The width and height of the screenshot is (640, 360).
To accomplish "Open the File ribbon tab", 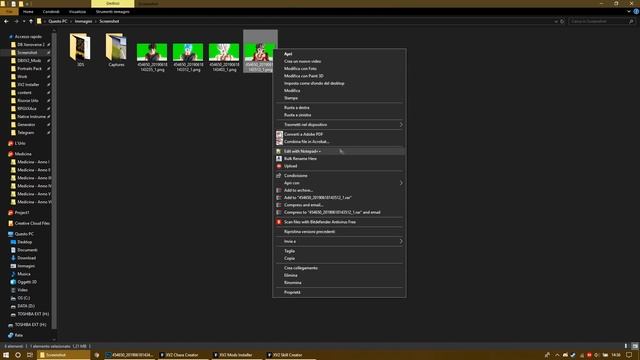I will [9, 12].
